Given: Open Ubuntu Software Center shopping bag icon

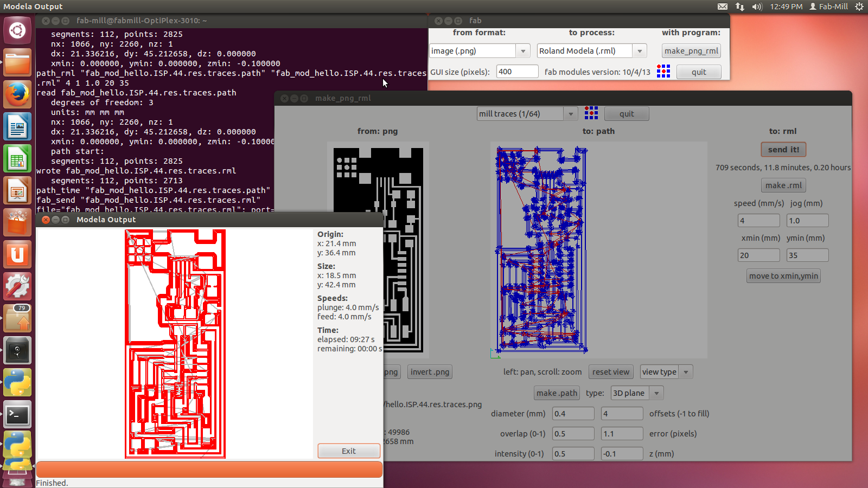Looking at the screenshot, I should [17, 223].
